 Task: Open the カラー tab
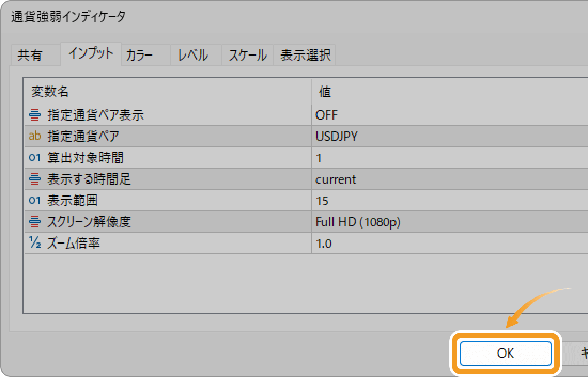coord(145,55)
